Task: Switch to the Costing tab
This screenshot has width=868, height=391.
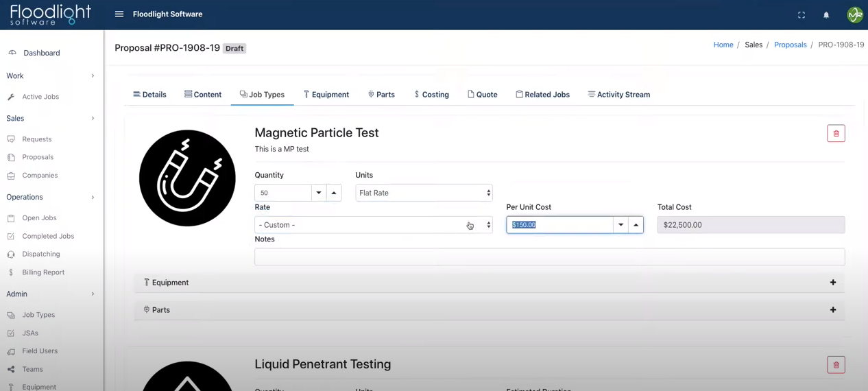Action: pos(431,95)
